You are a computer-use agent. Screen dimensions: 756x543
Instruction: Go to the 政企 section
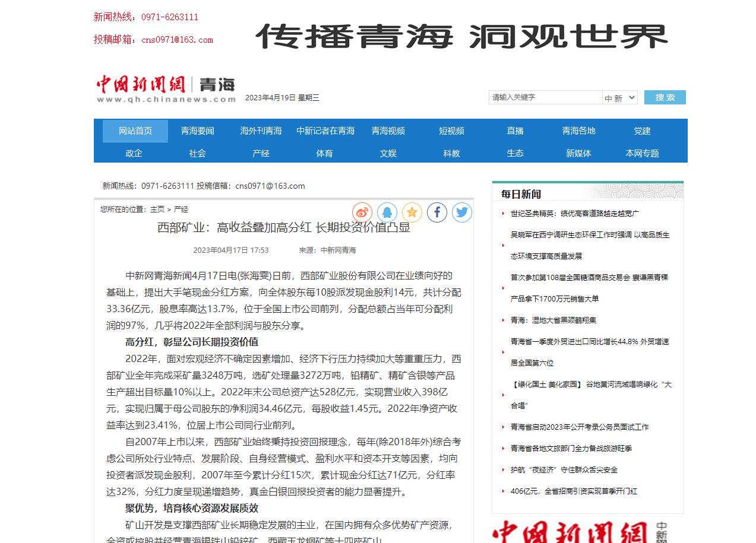(134, 153)
